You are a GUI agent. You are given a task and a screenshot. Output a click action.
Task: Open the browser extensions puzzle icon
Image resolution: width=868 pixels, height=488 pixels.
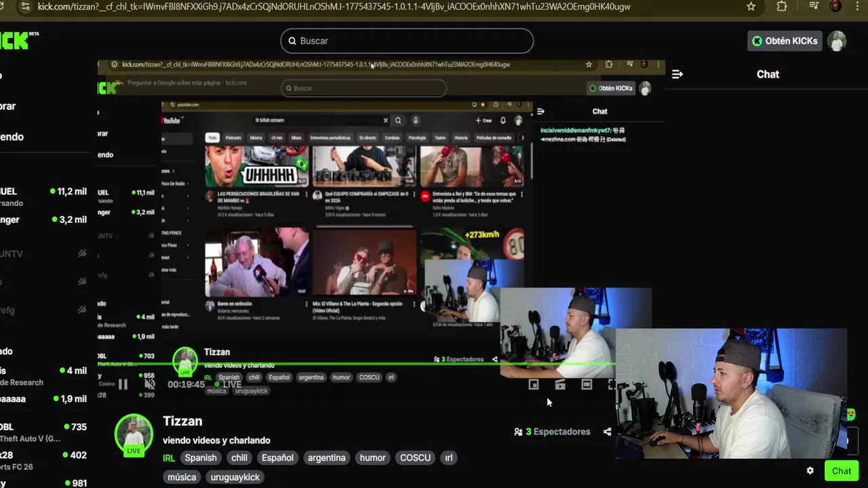click(782, 6)
